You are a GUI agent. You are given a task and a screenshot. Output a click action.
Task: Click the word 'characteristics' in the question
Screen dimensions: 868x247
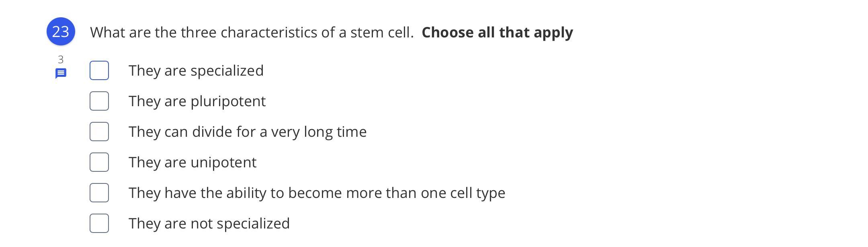click(269, 33)
